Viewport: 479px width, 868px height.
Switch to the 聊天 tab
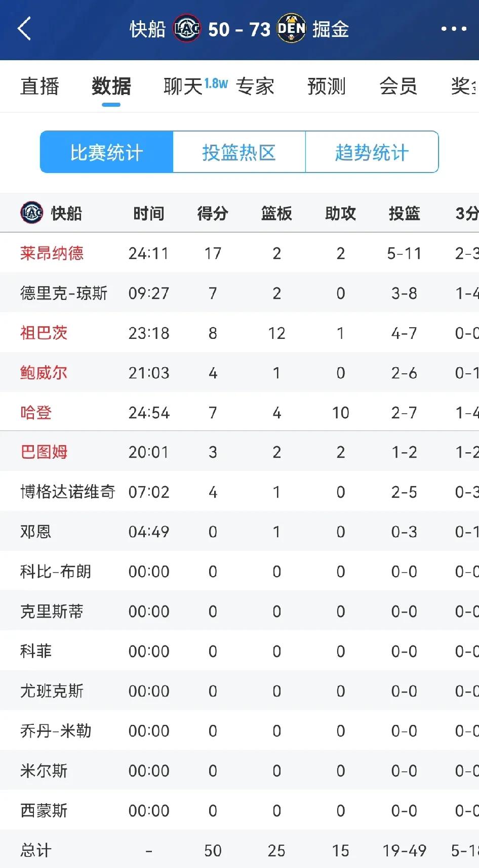point(183,86)
